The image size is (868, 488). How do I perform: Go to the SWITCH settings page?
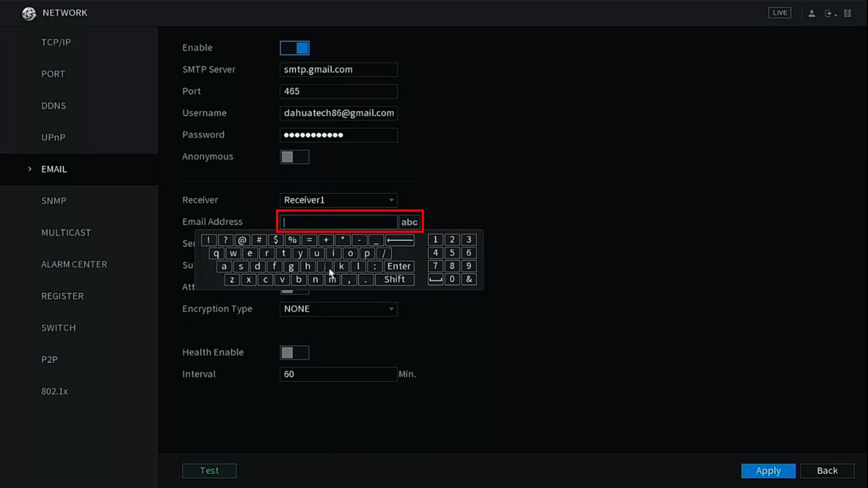coord(79,328)
